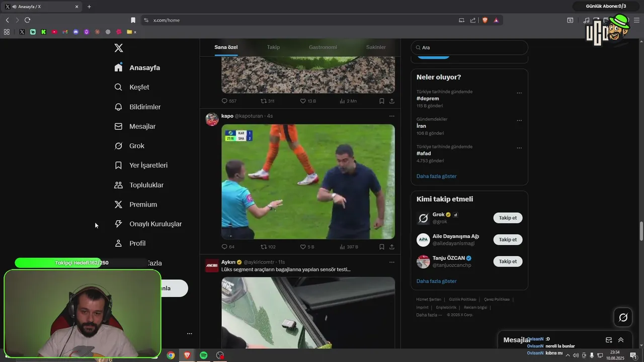The image size is (644, 362).
Task: Follow Grok with Takip et
Action: click(508, 218)
